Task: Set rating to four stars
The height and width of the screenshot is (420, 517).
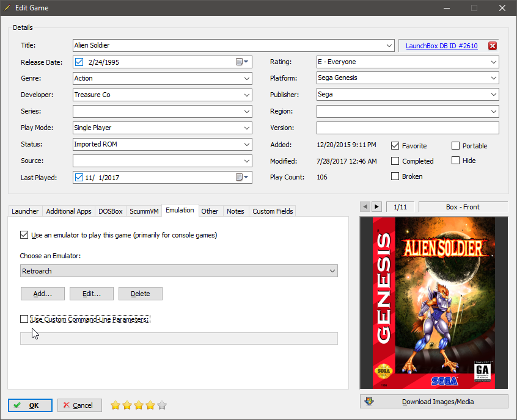Action: (150, 405)
